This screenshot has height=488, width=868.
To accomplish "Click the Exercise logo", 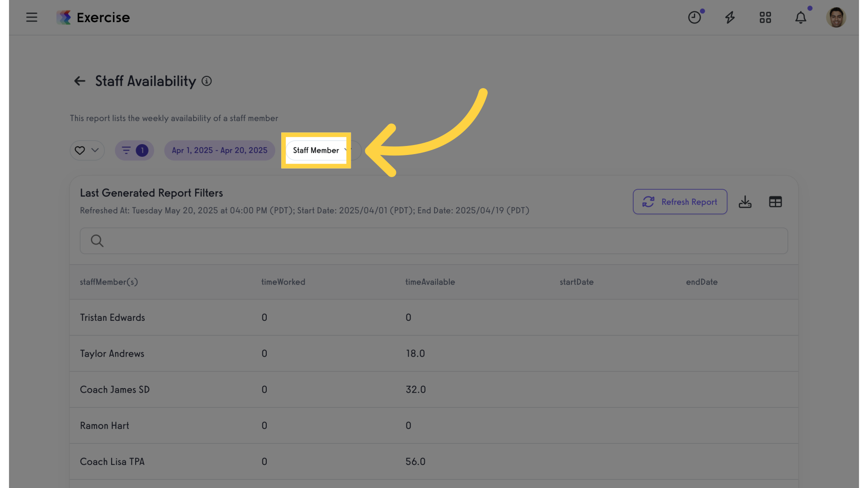I will click(x=93, y=18).
